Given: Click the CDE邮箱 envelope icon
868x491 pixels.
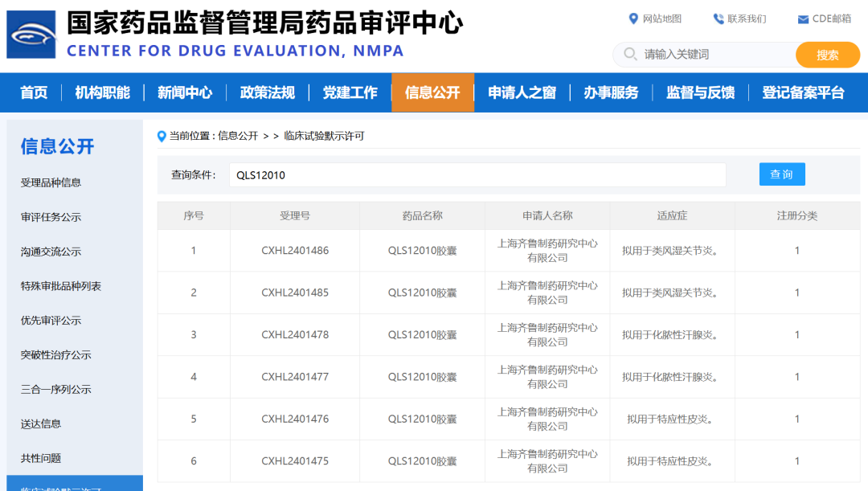Looking at the screenshot, I should (x=801, y=18).
